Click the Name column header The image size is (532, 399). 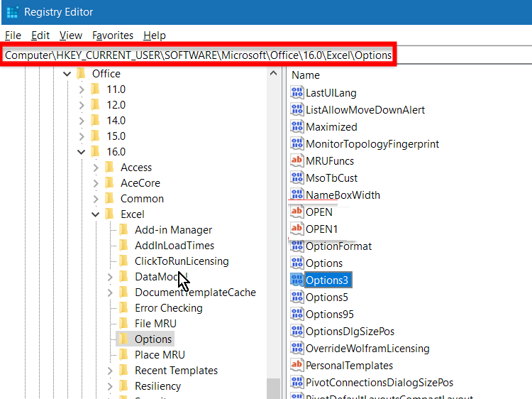tap(306, 75)
